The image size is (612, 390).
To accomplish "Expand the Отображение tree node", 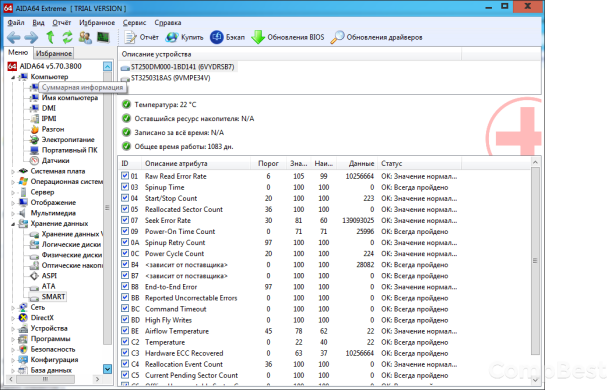I will 12,203.
